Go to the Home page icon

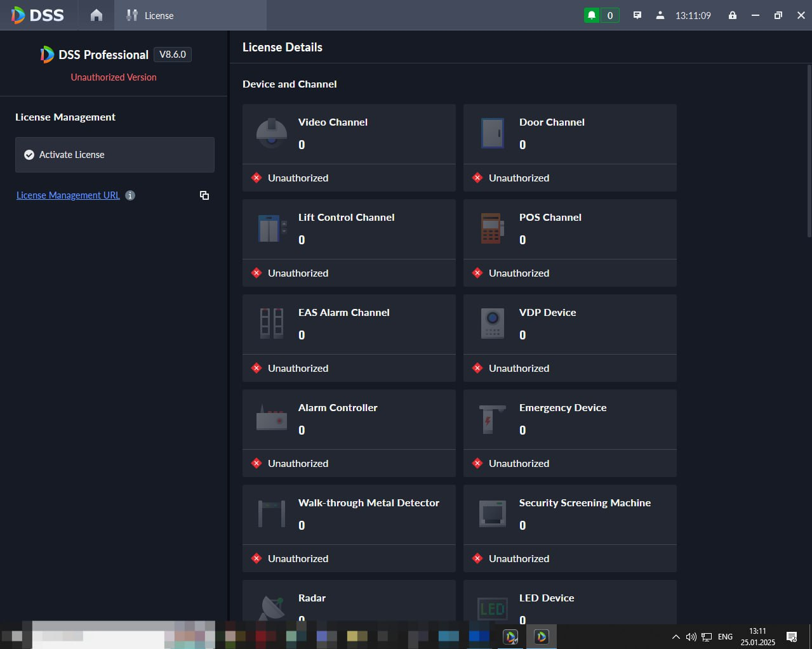click(97, 15)
